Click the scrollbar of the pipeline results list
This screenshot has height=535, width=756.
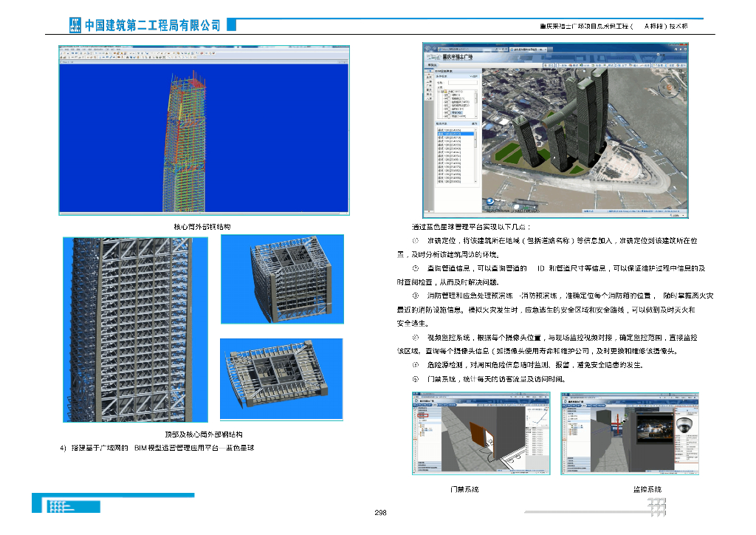(476, 155)
